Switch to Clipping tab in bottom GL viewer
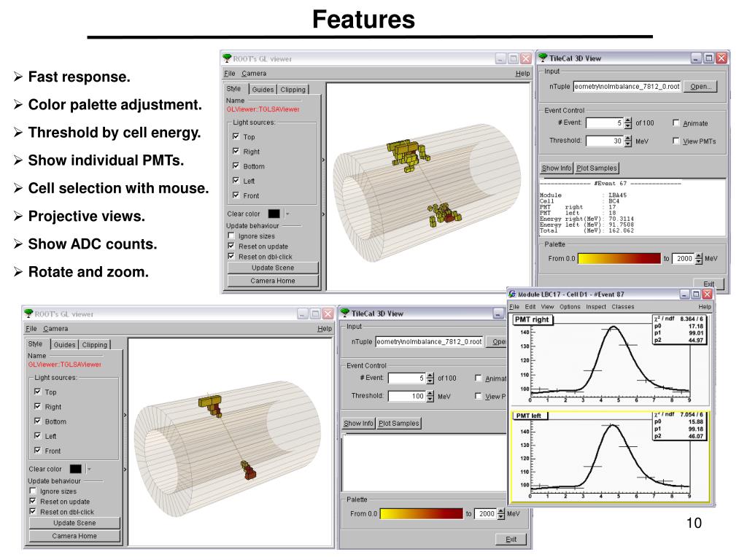This screenshot has width=747, height=560. coord(95,344)
